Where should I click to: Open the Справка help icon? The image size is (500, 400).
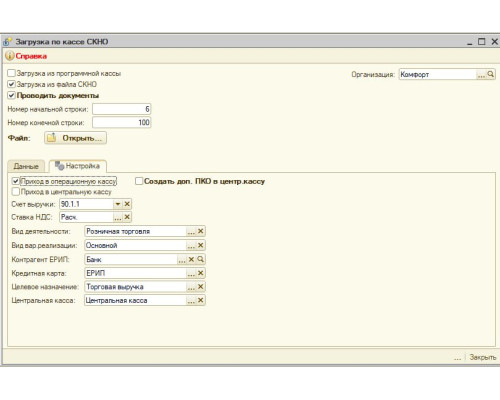[10, 56]
